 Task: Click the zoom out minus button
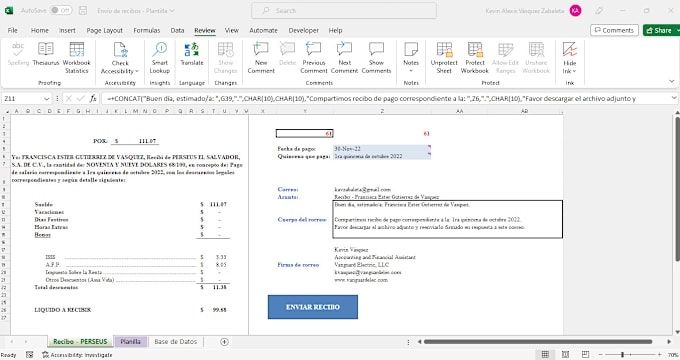pyautogui.click(x=600, y=354)
